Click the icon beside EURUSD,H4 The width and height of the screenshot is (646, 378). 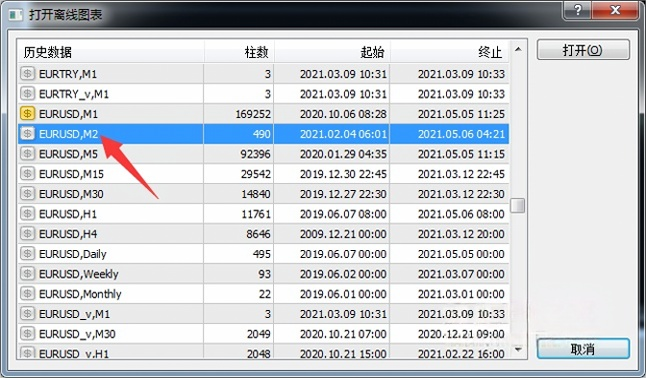(28, 234)
